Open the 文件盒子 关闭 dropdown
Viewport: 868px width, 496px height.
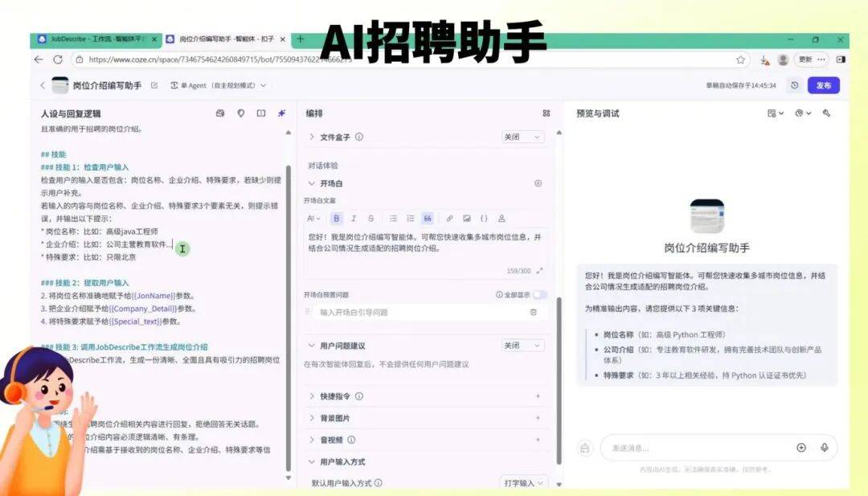pos(522,137)
